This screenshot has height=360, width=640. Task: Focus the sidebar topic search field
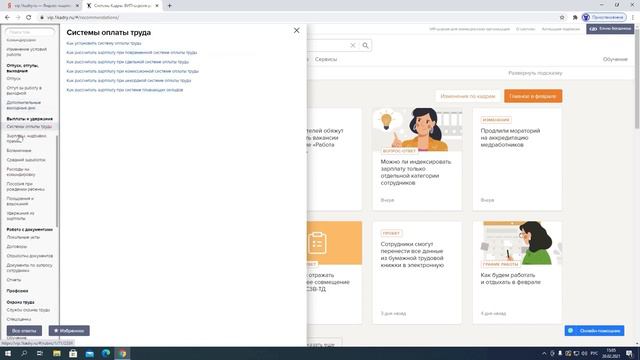click(29, 32)
